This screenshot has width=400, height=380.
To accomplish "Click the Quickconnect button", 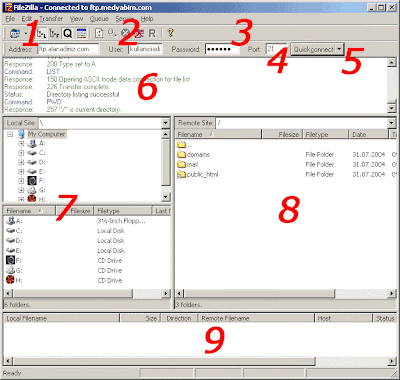I will point(313,49).
